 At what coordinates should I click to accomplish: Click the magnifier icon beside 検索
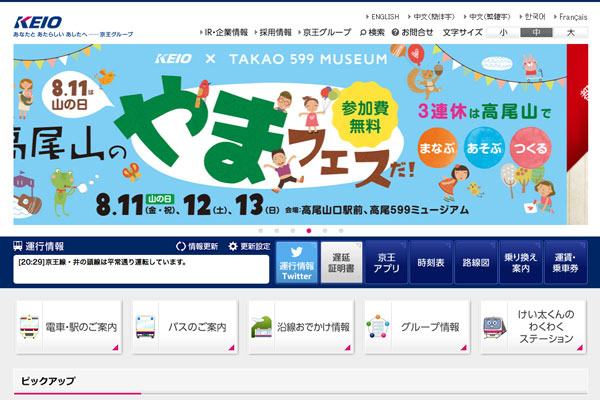[x=363, y=33]
